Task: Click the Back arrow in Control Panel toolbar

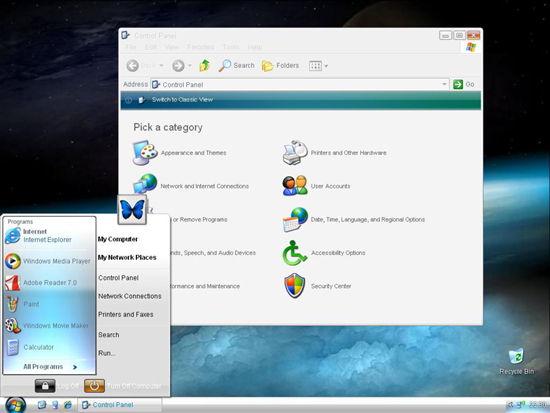Action: 133,66
